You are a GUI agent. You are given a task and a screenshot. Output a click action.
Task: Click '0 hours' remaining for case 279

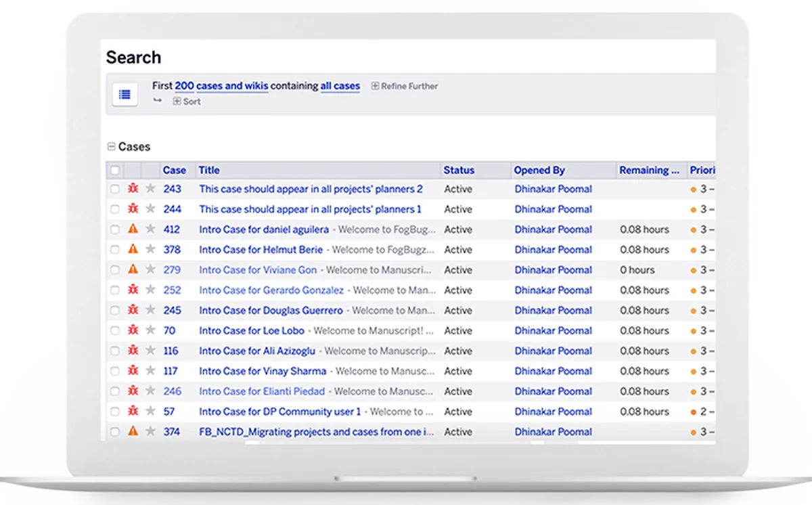pos(637,269)
